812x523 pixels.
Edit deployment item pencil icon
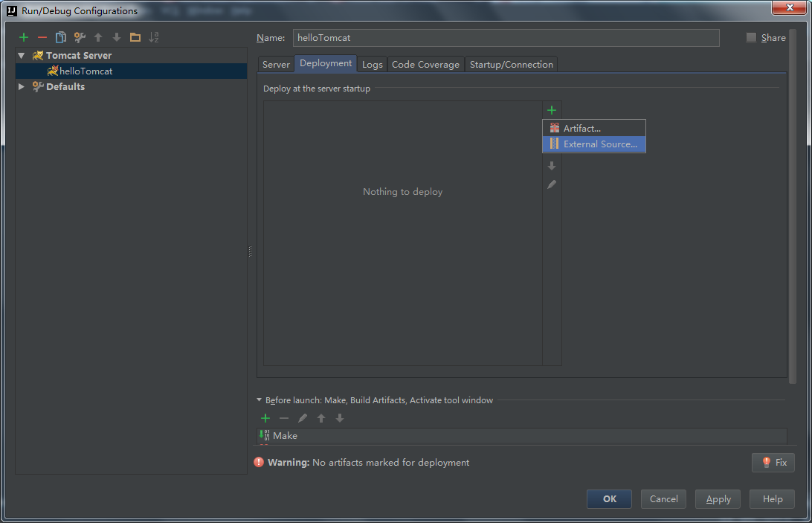pos(552,185)
